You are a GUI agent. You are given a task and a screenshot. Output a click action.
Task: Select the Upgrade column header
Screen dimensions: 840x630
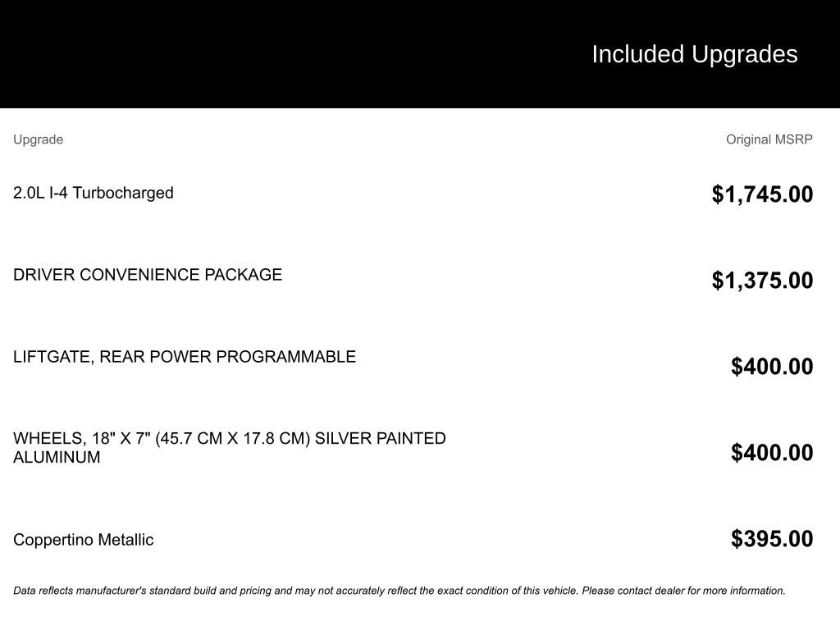(x=38, y=139)
